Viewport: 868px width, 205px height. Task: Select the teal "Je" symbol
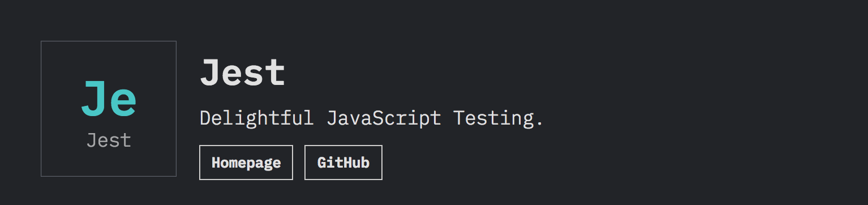coord(109,99)
